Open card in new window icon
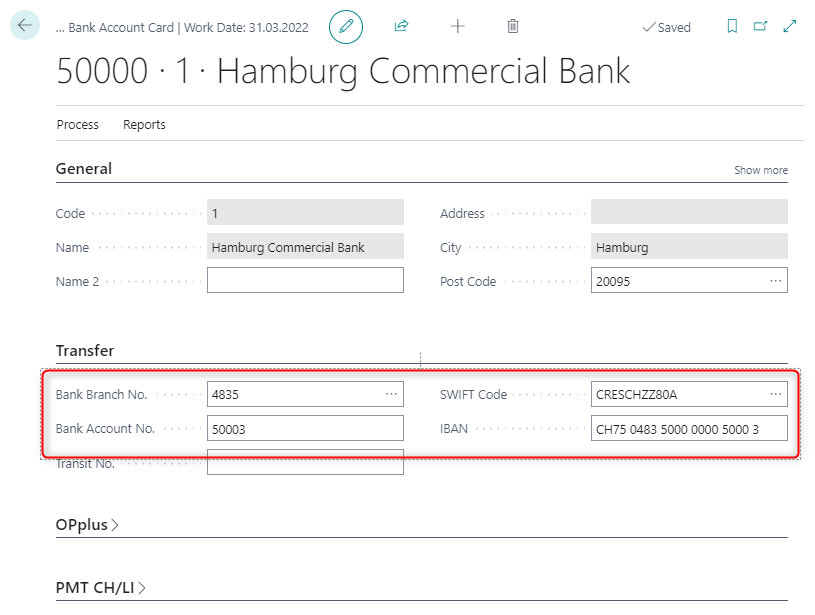 761,27
